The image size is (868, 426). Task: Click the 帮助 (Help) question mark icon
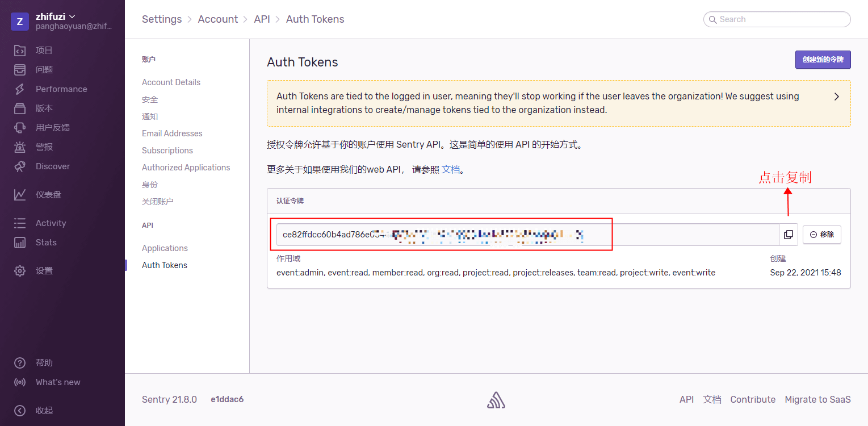[x=20, y=363]
